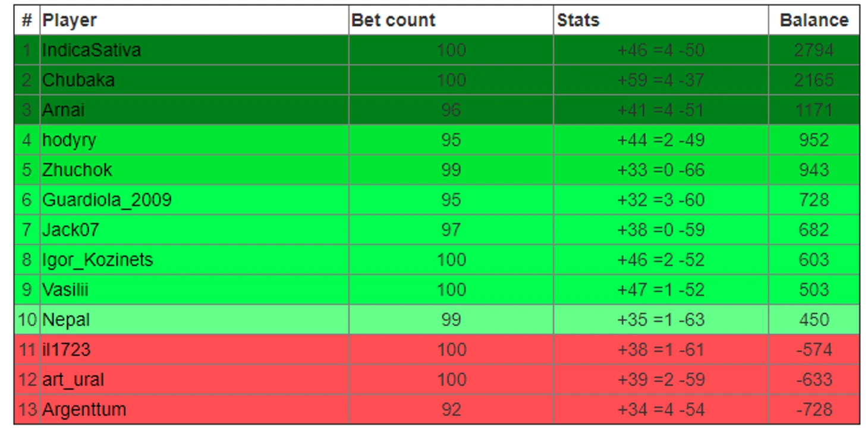The height and width of the screenshot is (439, 868).
Task: Click art_ural in the table
Action: pyautogui.click(x=73, y=380)
